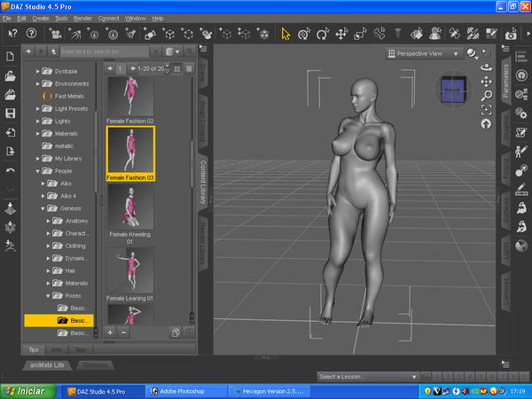Click the New Scene icon in left toolbar
The height and width of the screenshot is (399, 532).
(10, 56)
